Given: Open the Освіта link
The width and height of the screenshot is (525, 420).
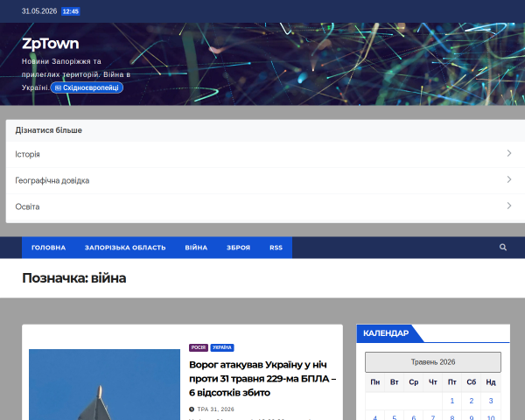Looking at the screenshot, I should [x=27, y=206].
